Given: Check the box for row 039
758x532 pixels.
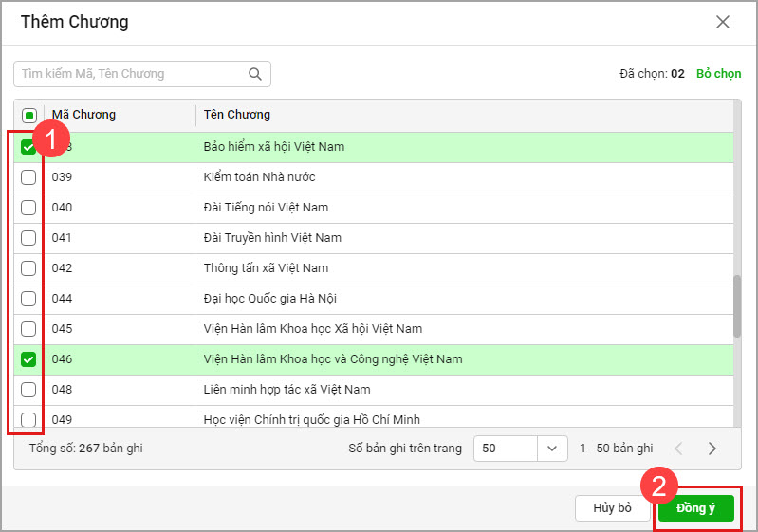Looking at the screenshot, I should coord(28,177).
